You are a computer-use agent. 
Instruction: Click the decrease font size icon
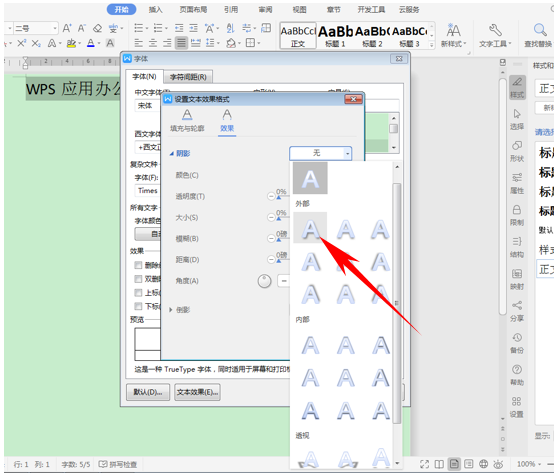coord(82,28)
